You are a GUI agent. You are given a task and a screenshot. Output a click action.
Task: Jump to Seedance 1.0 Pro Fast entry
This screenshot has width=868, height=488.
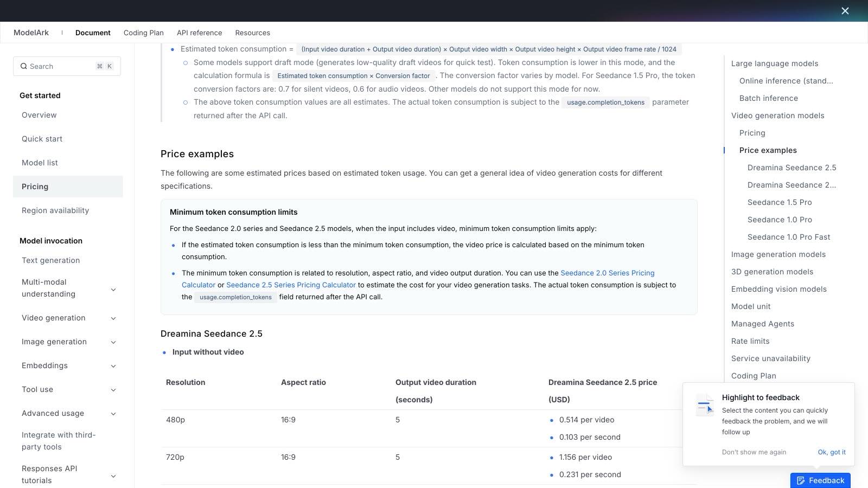tap(789, 237)
